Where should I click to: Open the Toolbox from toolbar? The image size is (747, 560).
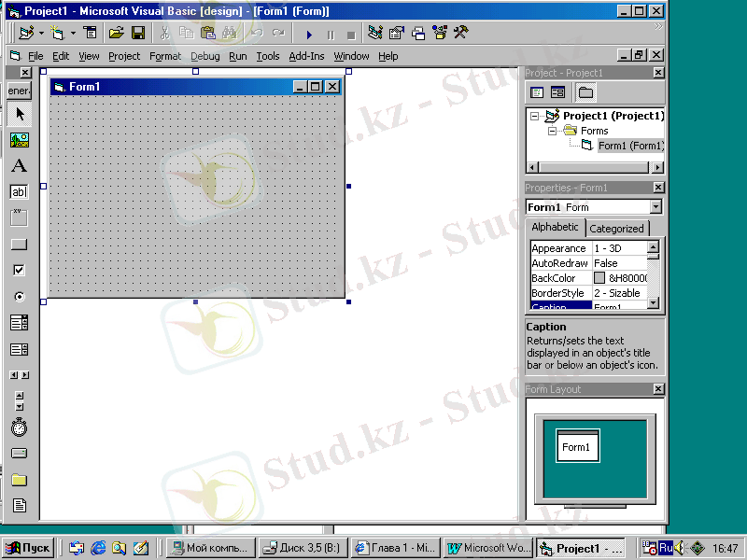(461, 33)
